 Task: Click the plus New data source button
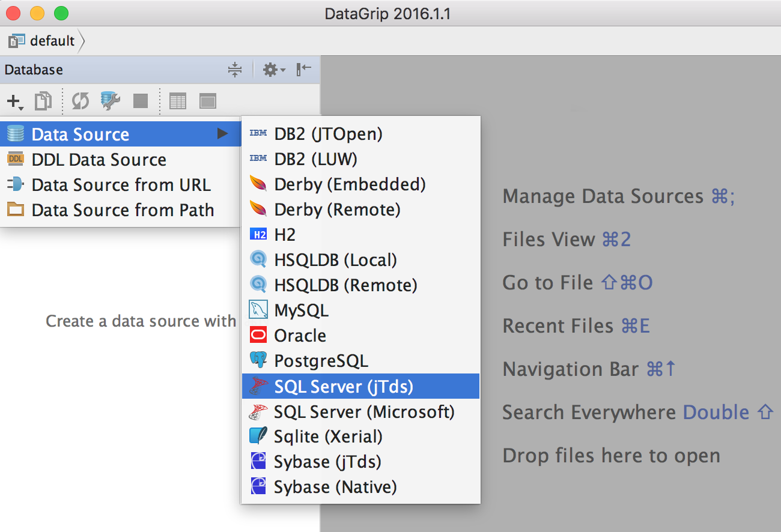[x=14, y=101]
